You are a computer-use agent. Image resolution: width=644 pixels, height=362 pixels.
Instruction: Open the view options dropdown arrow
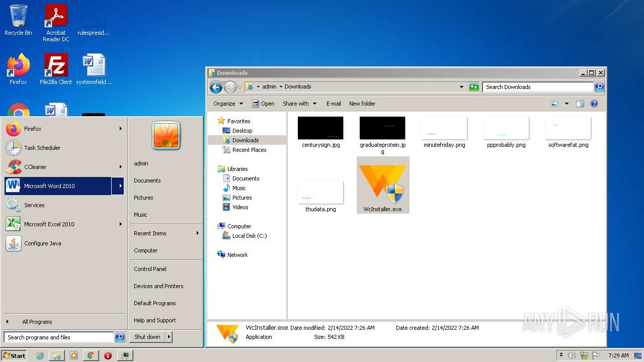[567, 104]
